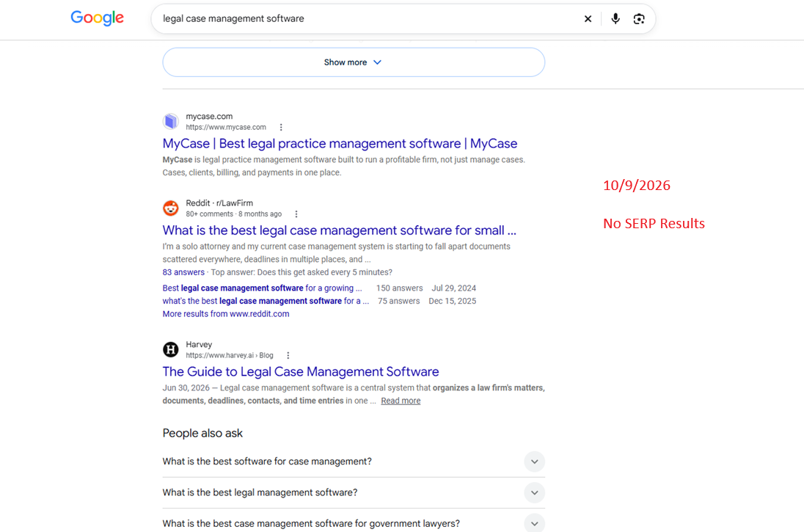Open MyCase best legal practice management link
Image resolution: width=804 pixels, height=532 pixels.
click(x=340, y=144)
